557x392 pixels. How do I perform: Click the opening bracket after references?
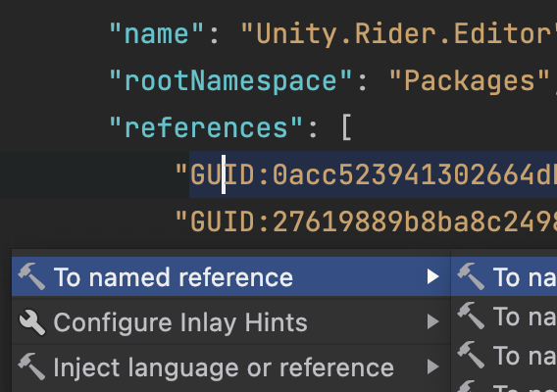pyautogui.click(x=347, y=127)
